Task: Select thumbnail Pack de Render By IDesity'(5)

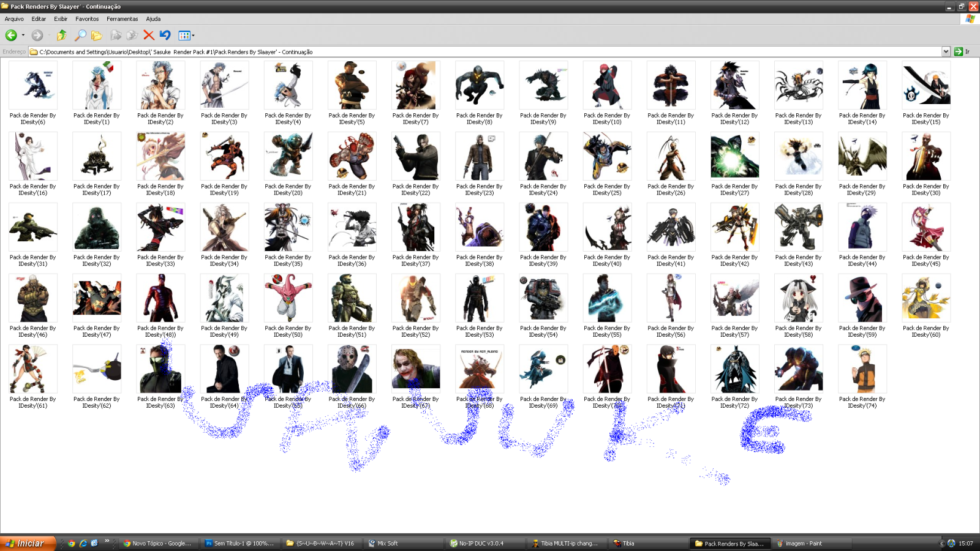Action: coord(352,85)
